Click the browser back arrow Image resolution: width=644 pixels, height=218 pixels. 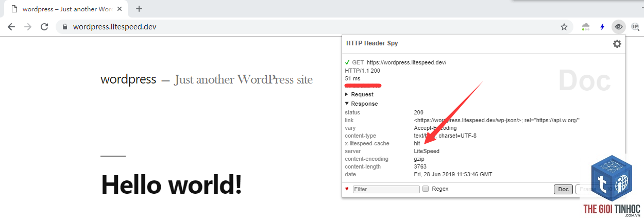[x=11, y=27]
